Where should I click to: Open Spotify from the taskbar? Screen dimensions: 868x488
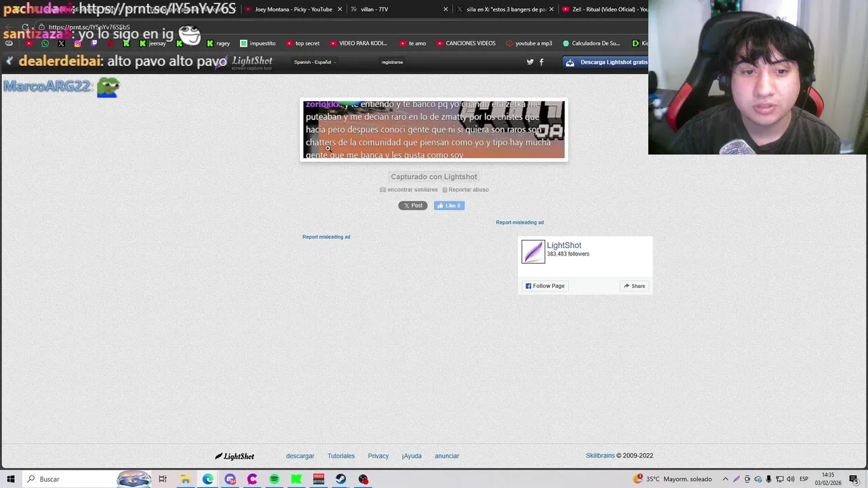[274, 479]
